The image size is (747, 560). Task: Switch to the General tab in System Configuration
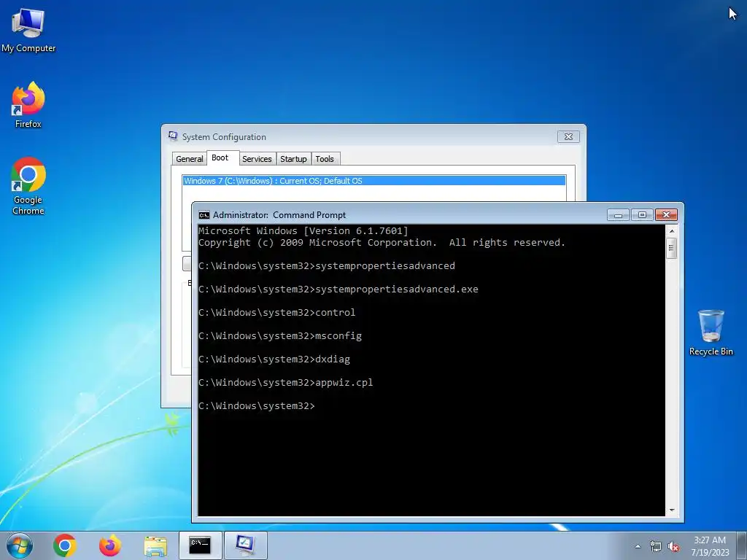[189, 159]
